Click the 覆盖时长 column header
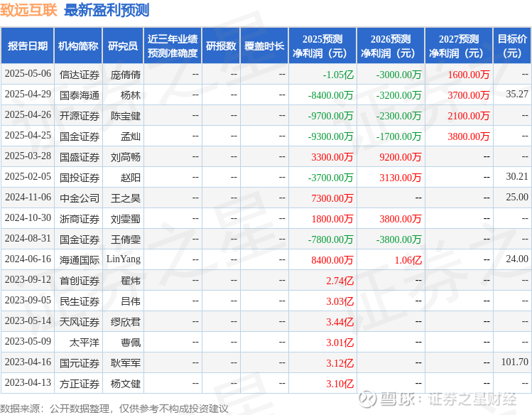This screenshot has height=415, width=532. click(264, 45)
